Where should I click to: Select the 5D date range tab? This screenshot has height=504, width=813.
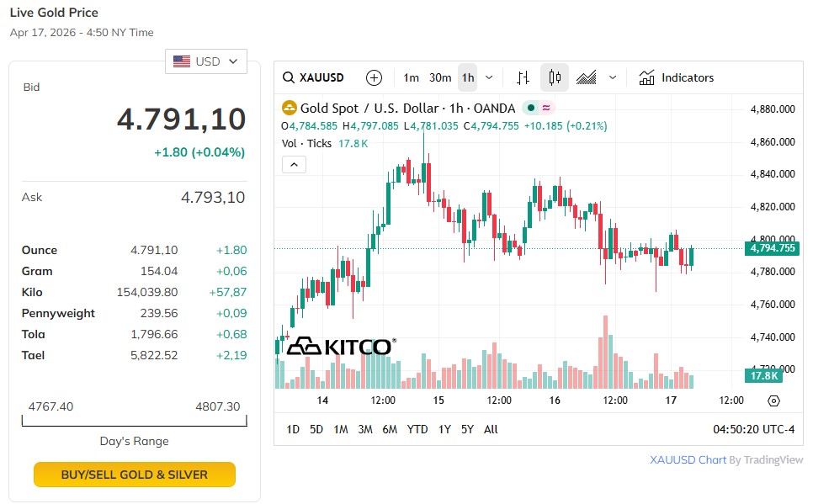tap(316, 429)
